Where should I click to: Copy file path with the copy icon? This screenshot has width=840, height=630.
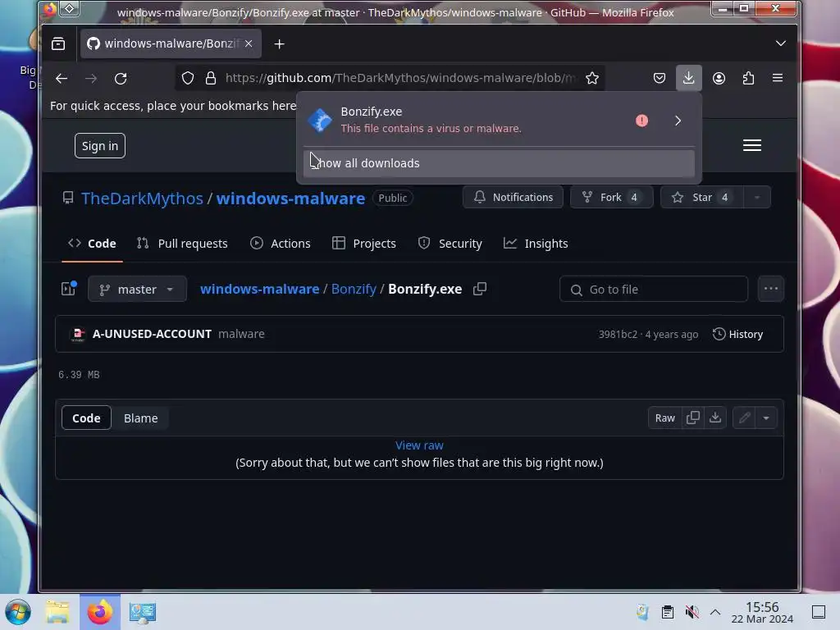[x=480, y=289]
